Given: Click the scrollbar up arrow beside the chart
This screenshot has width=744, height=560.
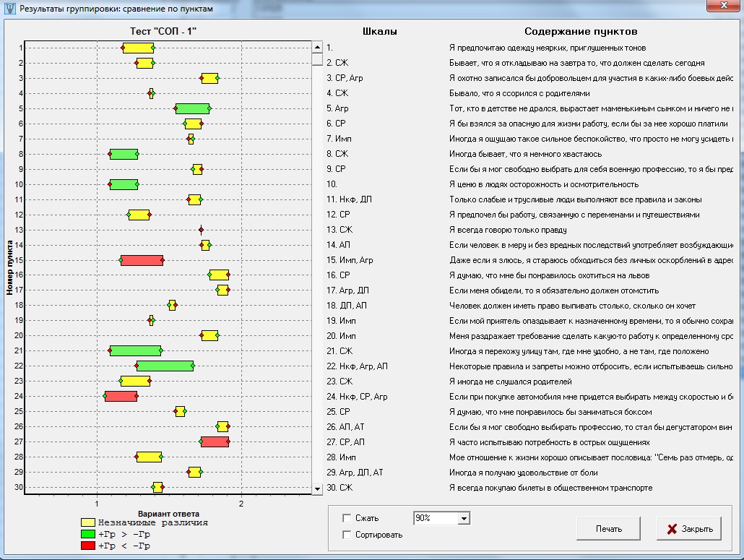Looking at the screenshot, I should (x=316, y=47).
